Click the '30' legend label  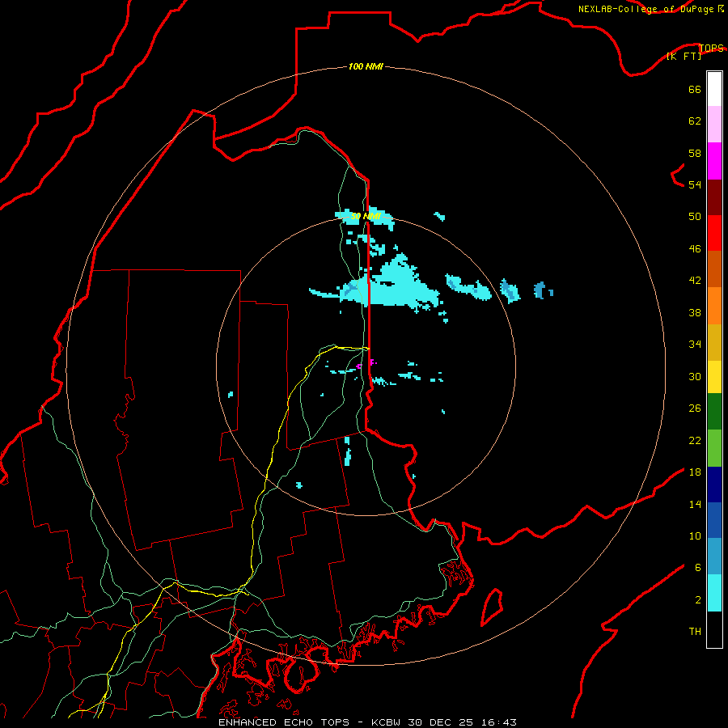pos(695,376)
